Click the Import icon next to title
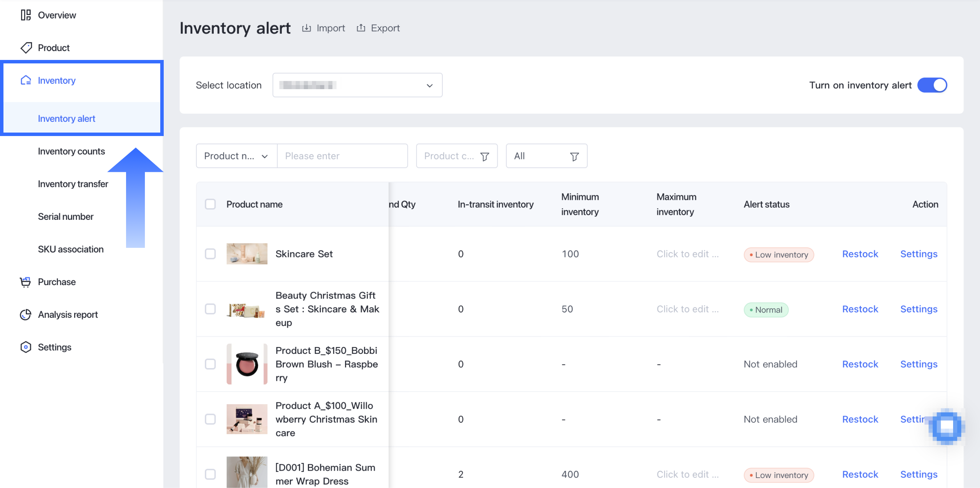Image resolution: width=980 pixels, height=488 pixels. pos(306,28)
